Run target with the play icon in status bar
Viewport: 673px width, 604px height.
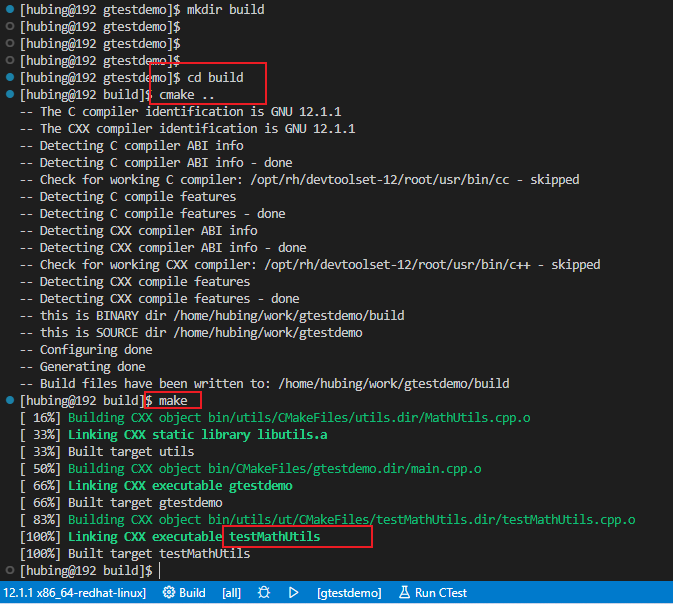pos(294,593)
